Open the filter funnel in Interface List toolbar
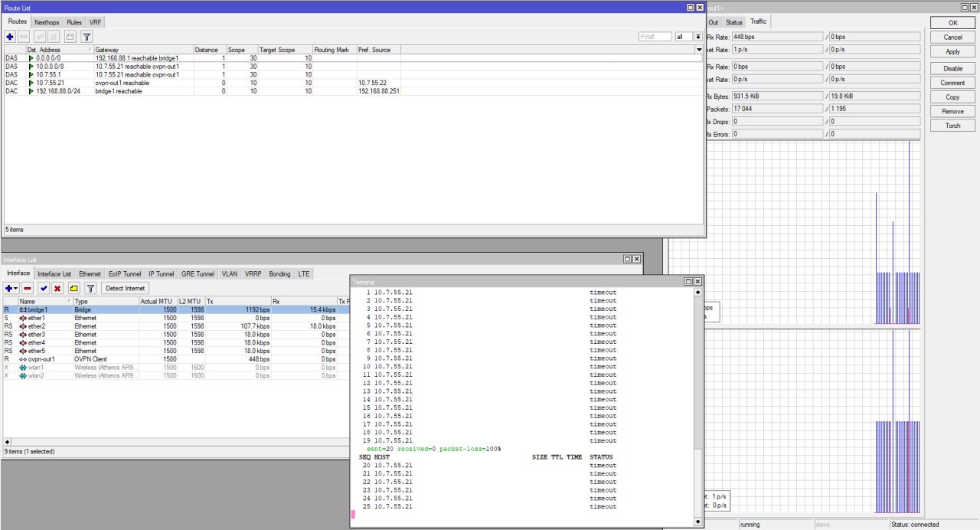 90,288
